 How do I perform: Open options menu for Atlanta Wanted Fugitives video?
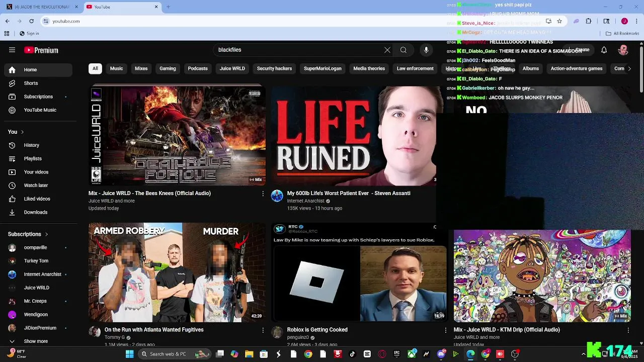263,330
